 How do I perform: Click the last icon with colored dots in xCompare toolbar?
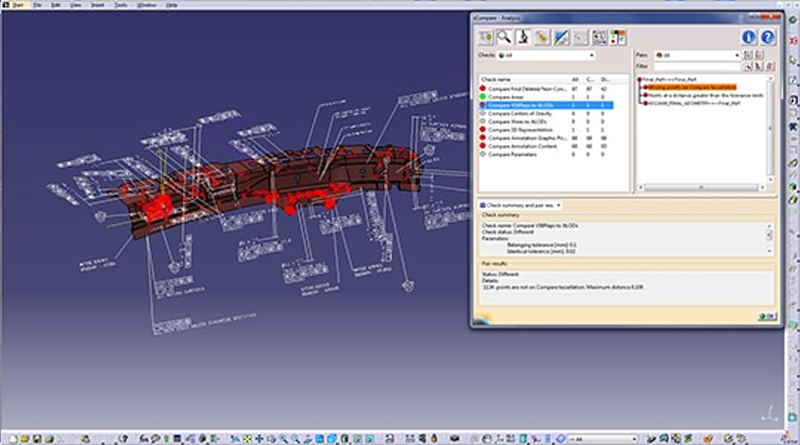tap(618, 37)
